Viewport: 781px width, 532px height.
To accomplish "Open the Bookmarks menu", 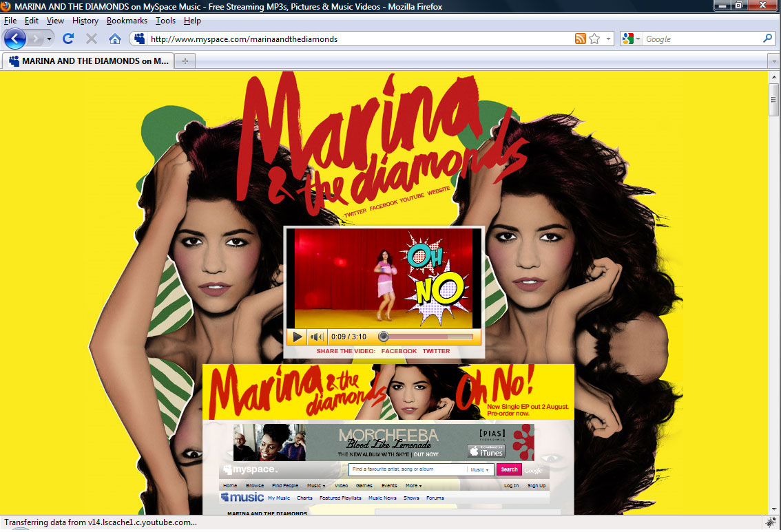I will [127, 21].
